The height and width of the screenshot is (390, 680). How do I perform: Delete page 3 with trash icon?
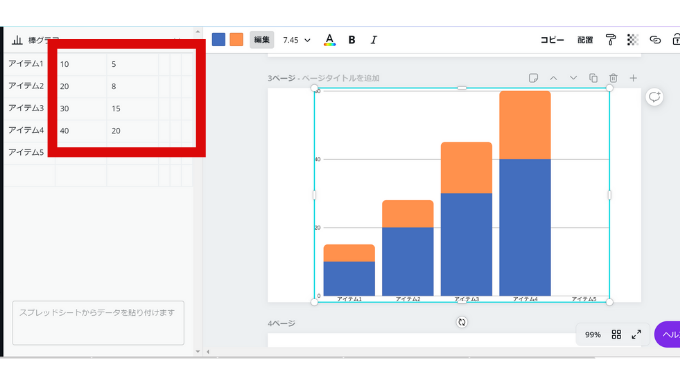coord(613,78)
